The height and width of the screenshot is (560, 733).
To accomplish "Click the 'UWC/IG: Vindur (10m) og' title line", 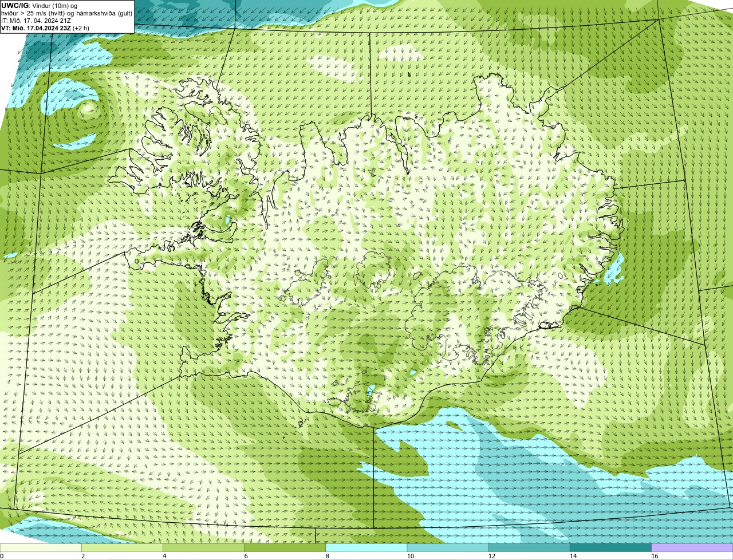I will [39, 5].
